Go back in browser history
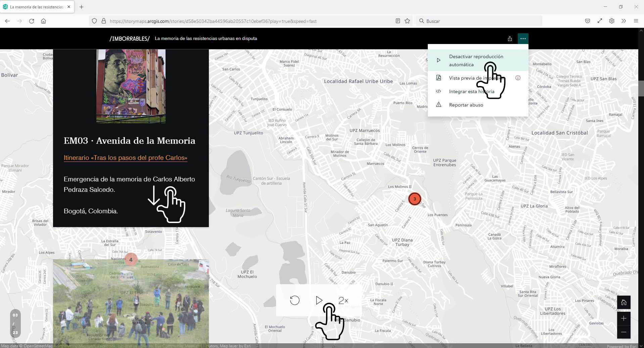 click(7, 21)
